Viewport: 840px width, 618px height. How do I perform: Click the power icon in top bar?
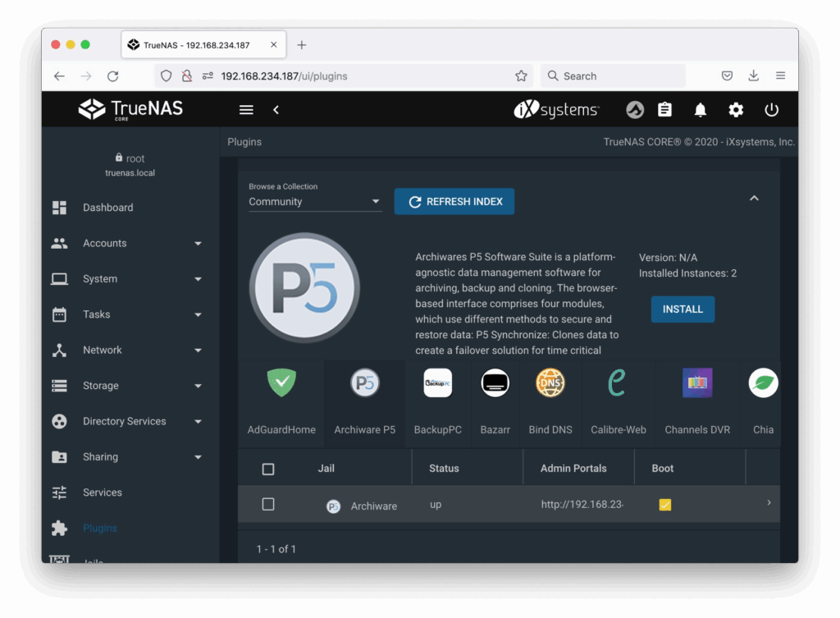pos(771,110)
